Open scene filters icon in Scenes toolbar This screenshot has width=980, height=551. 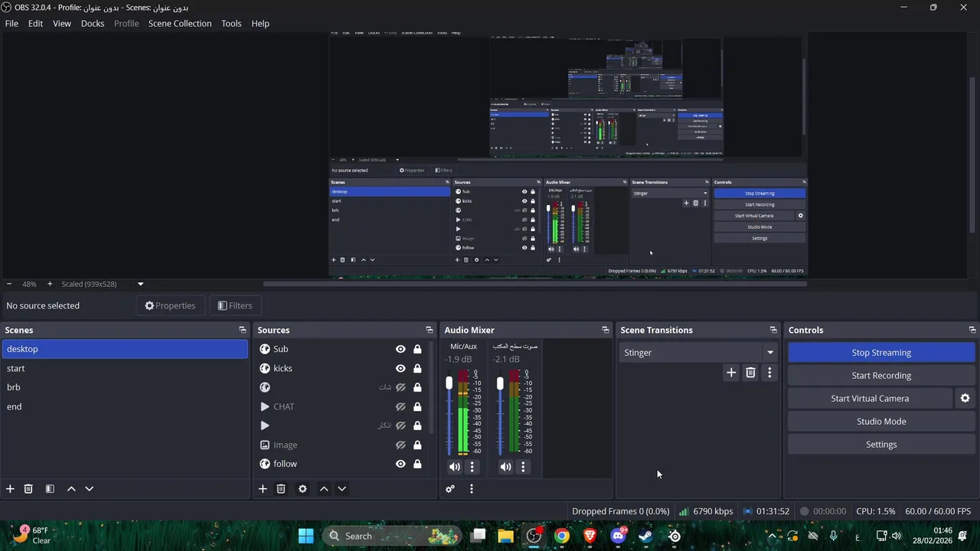click(50, 489)
